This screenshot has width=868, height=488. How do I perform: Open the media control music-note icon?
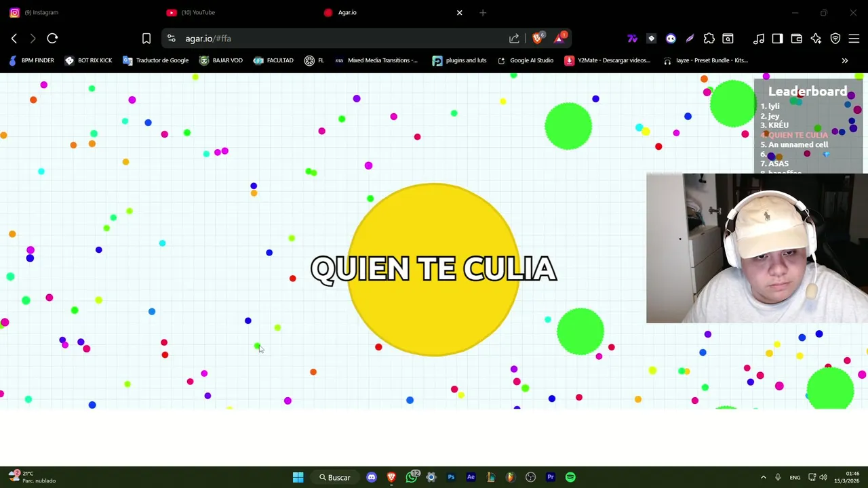(759, 39)
